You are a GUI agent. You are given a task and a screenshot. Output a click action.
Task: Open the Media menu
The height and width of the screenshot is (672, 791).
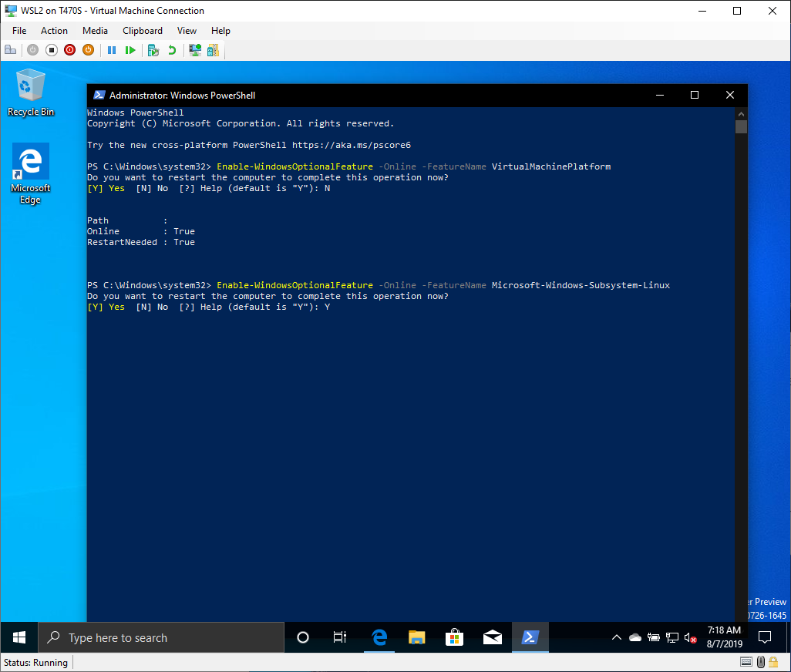point(95,31)
